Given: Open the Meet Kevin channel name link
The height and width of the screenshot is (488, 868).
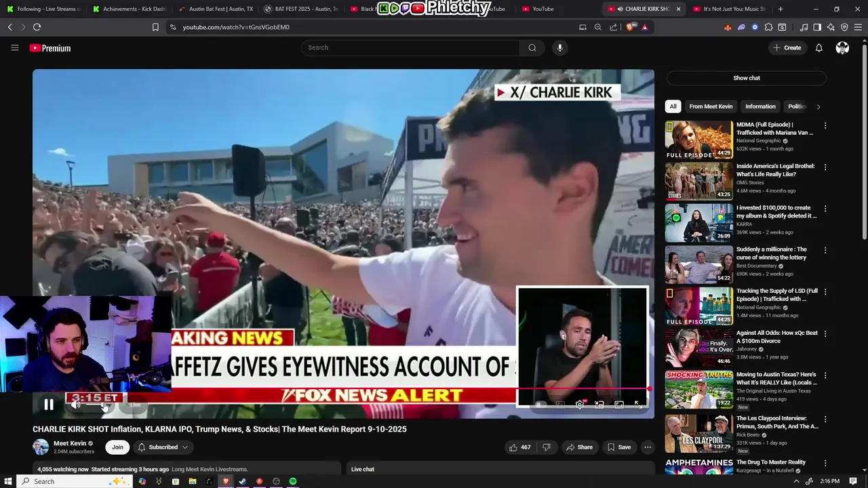Looking at the screenshot, I should (x=70, y=443).
